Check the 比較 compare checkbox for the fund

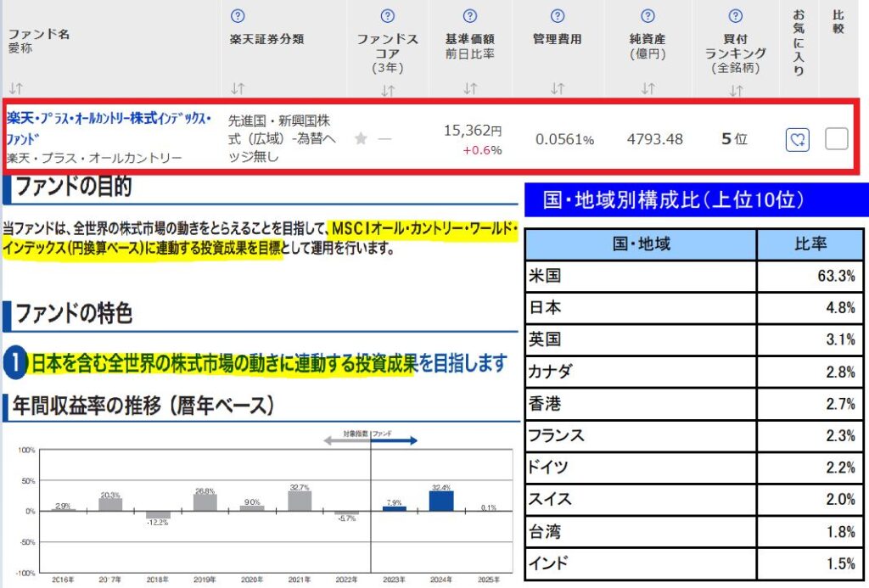(837, 139)
